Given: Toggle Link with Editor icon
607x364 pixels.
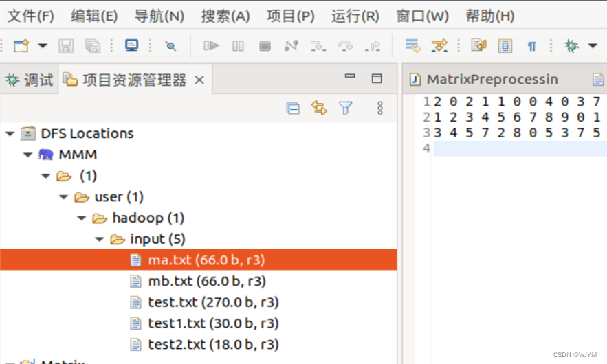Looking at the screenshot, I should point(319,108).
